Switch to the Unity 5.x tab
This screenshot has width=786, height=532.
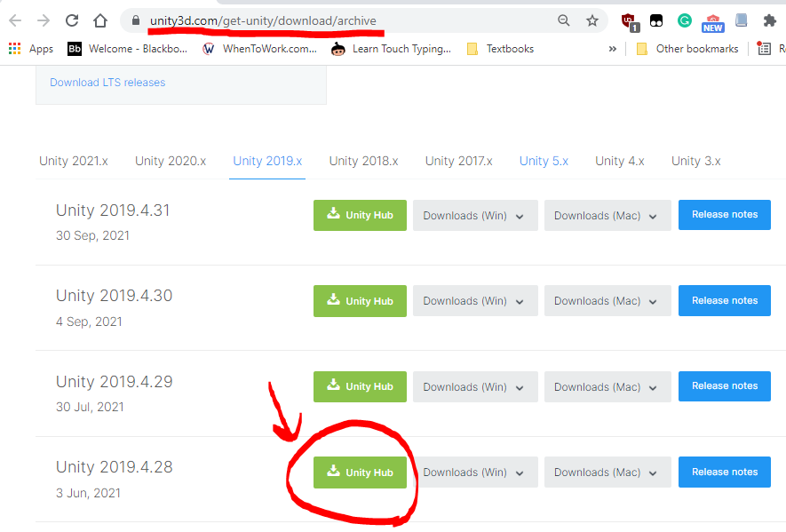544,161
